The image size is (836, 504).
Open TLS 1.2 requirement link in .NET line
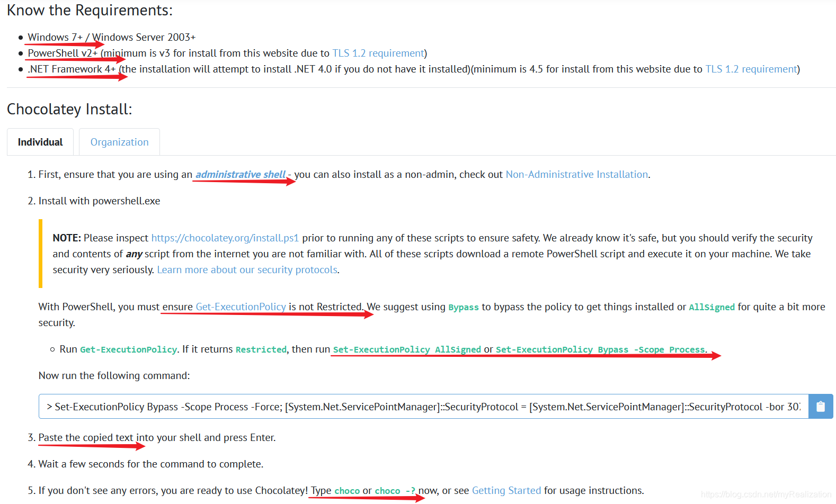[751, 69]
